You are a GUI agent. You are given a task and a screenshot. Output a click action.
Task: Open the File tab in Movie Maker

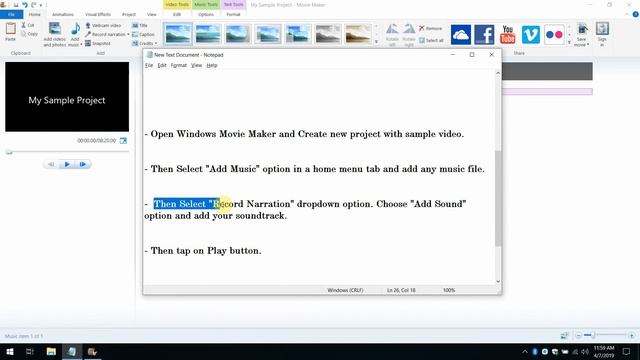tap(11, 14)
